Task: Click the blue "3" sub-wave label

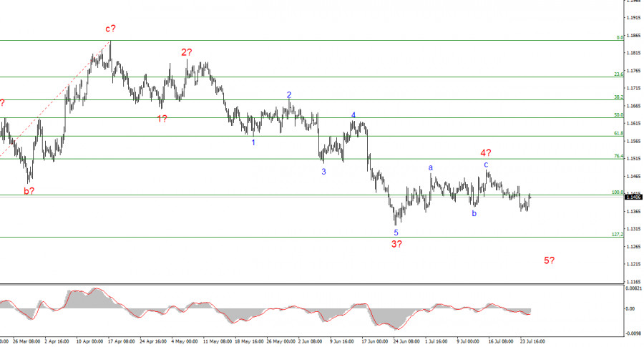Action: point(323,172)
